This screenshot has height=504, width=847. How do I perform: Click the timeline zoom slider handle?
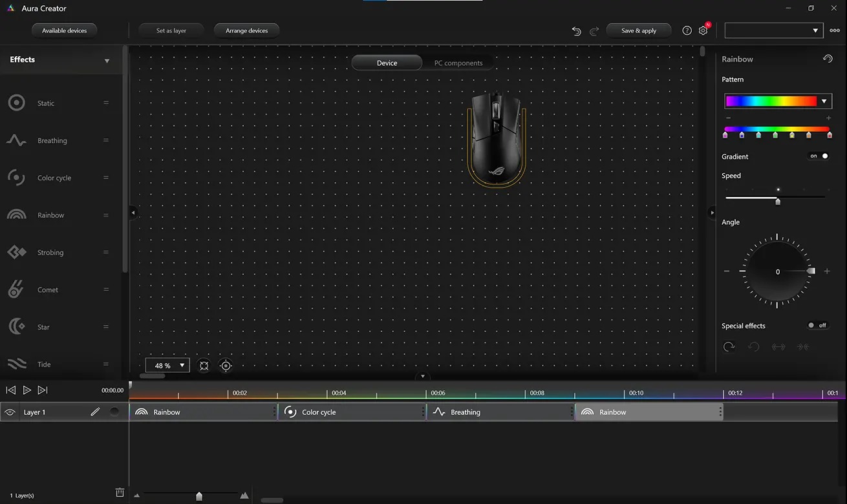pos(199,496)
